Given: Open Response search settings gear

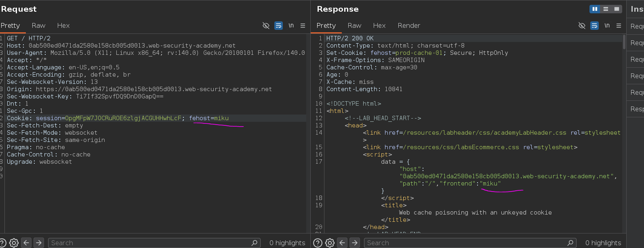Looking at the screenshot, I should pos(330,243).
